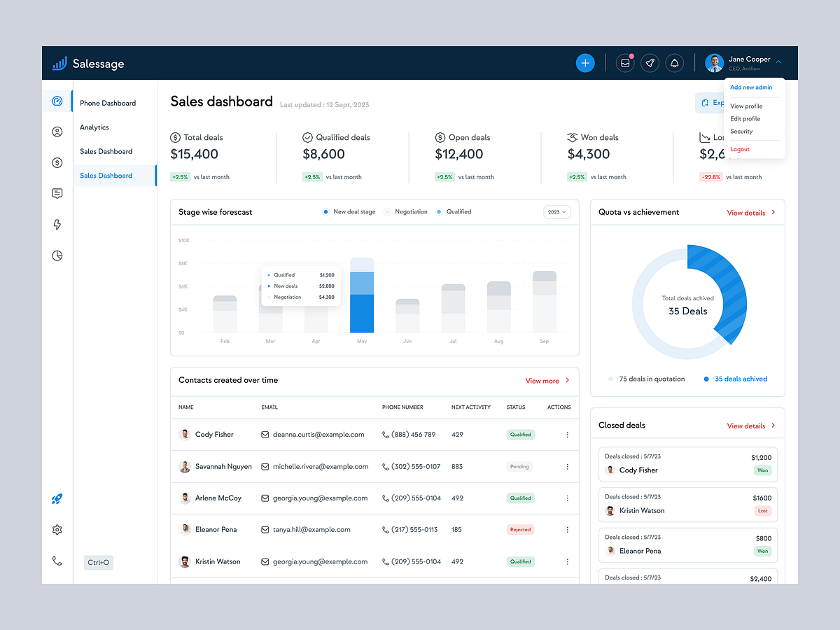The width and height of the screenshot is (840, 630).
Task: Open the dashboard speedometer icon in sidebar
Action: [x=57, y=100]
